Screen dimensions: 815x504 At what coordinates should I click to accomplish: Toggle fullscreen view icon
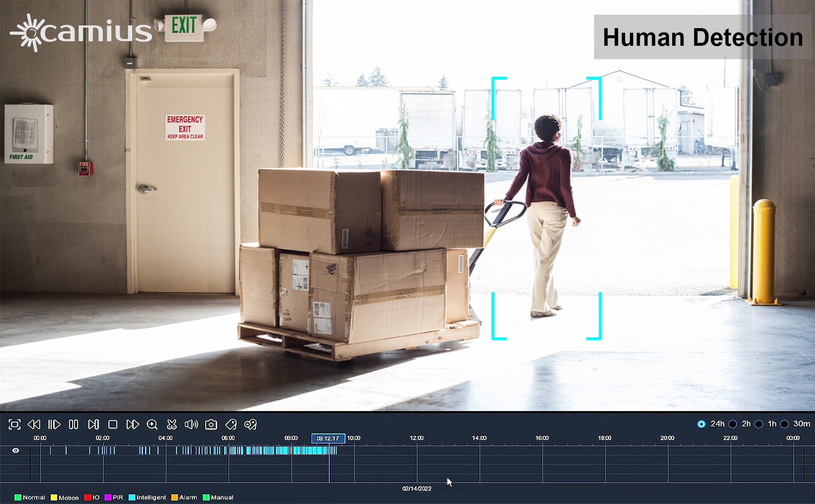click(14, 425)
